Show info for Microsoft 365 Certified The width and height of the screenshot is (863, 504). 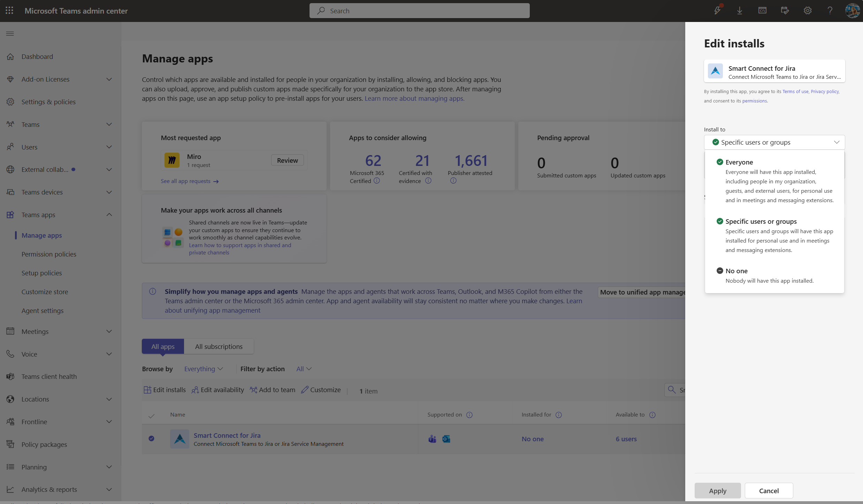[377, 181]
